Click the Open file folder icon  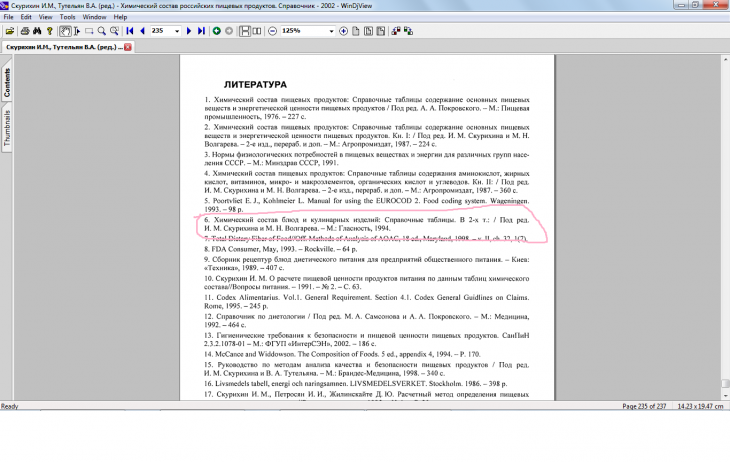tap(10, 31)
